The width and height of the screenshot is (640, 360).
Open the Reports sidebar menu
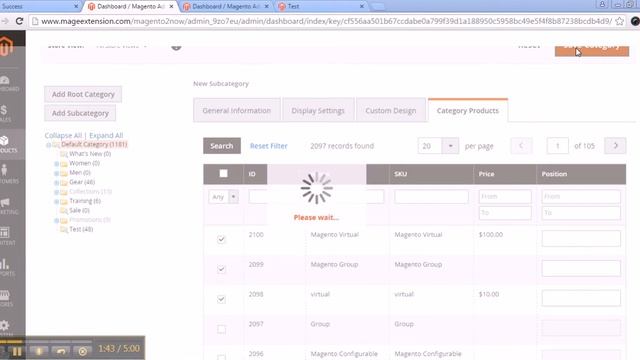click(x=7, y=267)
